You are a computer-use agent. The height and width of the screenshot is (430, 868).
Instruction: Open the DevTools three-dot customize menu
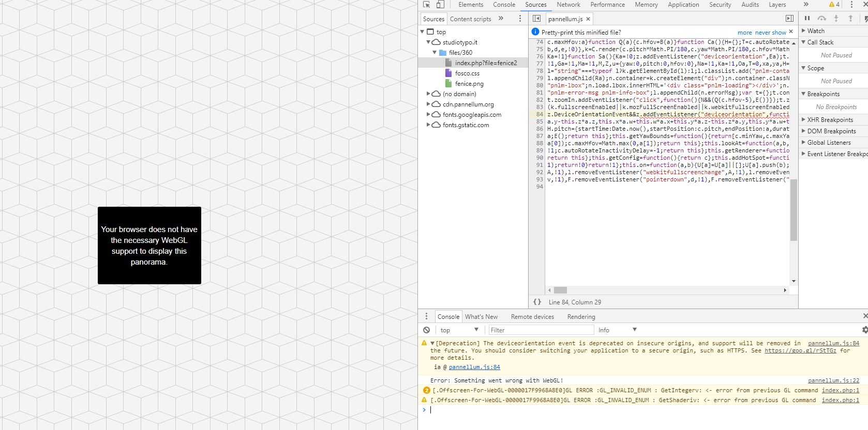coord(851,5)
